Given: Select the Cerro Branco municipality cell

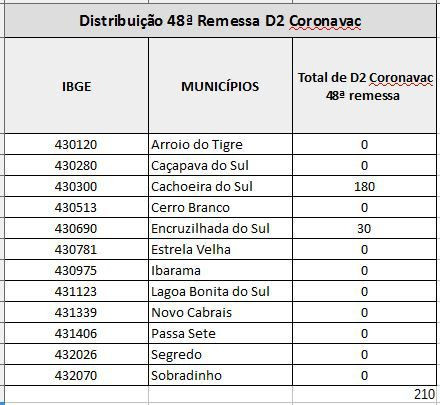Looking at the screenshot, I should point(220,207).
